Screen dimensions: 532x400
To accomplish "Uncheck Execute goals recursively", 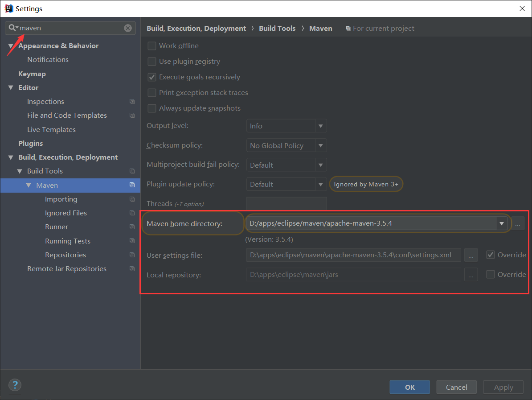I will click(x=151, y=77).
